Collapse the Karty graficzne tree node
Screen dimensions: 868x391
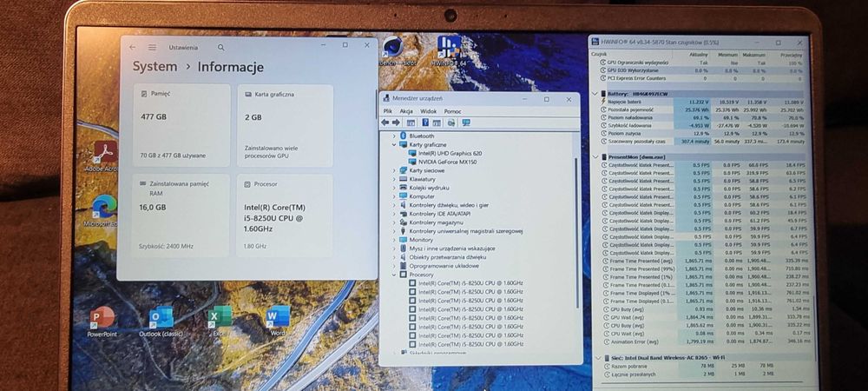point(393,144)
